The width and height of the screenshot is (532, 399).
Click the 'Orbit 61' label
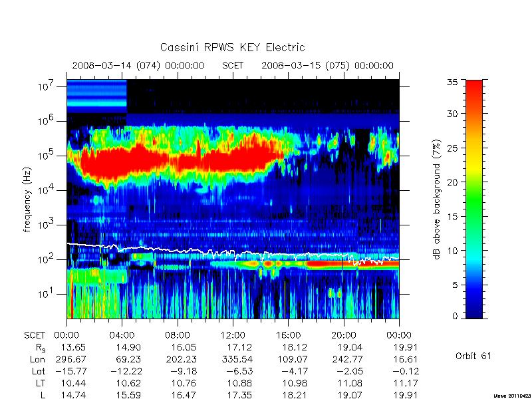coord(473,356)
